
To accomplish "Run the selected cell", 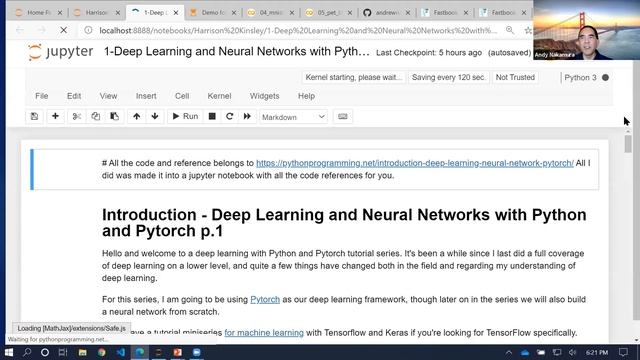I will (x=185, y=117).
